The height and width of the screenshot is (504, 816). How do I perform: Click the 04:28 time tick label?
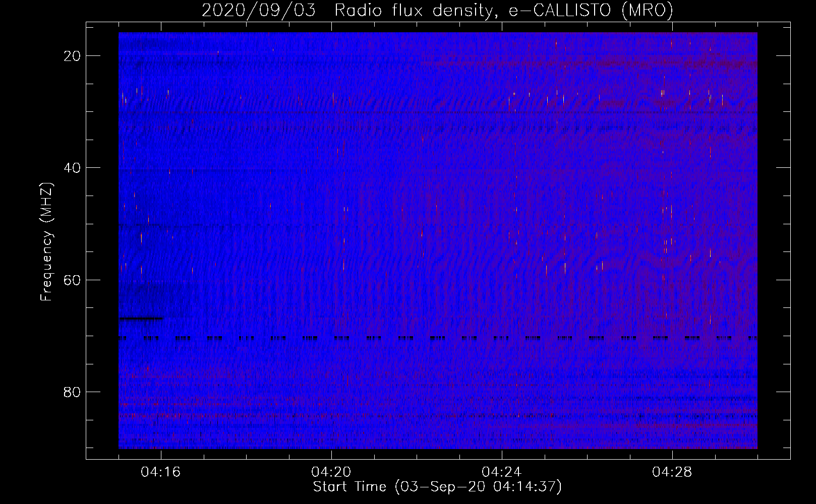tap(672, 472)
